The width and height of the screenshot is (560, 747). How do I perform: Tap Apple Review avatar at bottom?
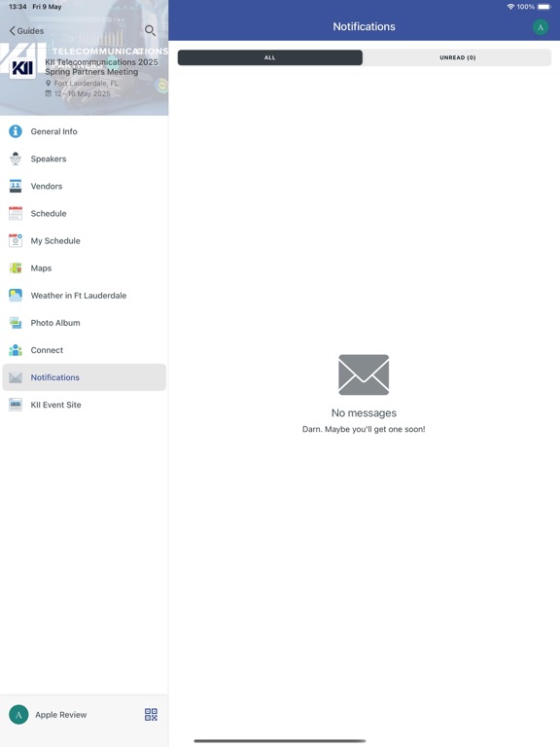tap(18, 715)
